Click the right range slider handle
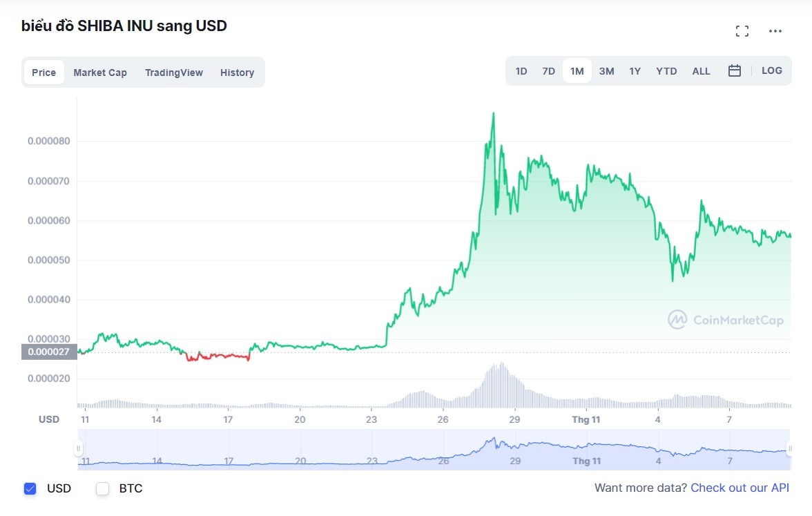This screenshot has width=812, height=516. tap(789, 448)
